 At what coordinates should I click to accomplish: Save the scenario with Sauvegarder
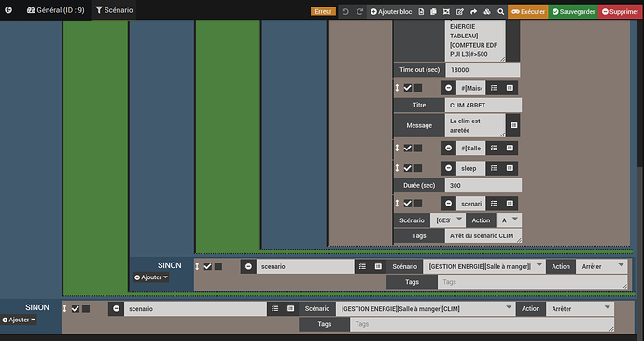click(x=573, y=12)
